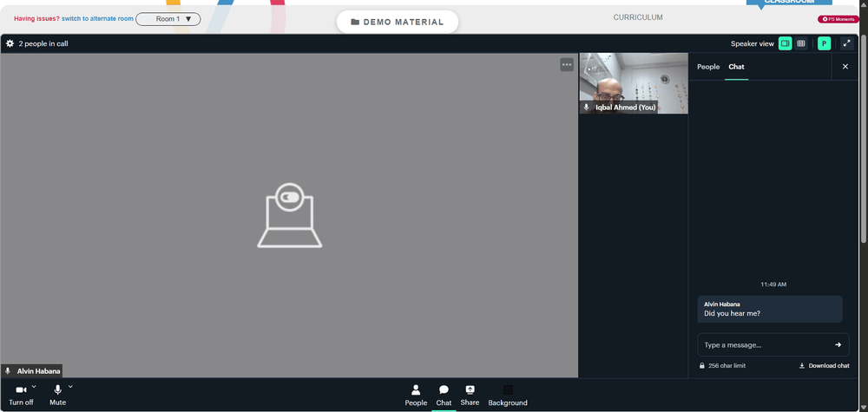Open People from bottom toolbar
868x412 pixels.
point(416,396)
